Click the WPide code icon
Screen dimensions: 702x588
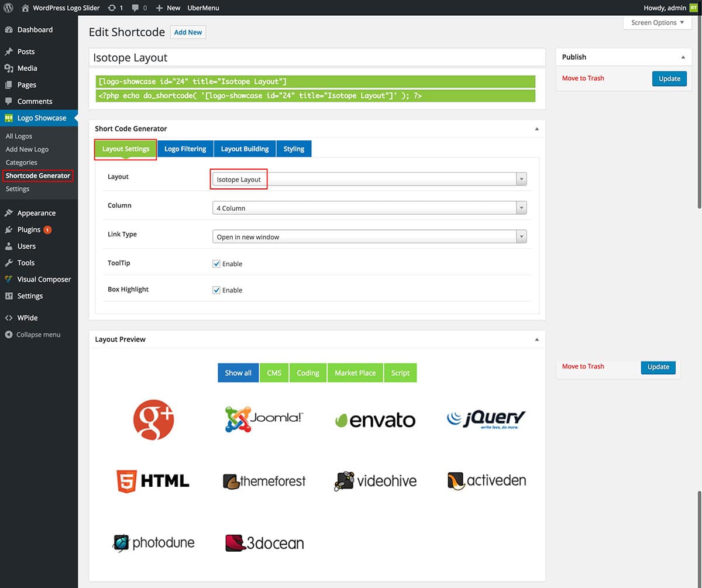tap(9, 318)
